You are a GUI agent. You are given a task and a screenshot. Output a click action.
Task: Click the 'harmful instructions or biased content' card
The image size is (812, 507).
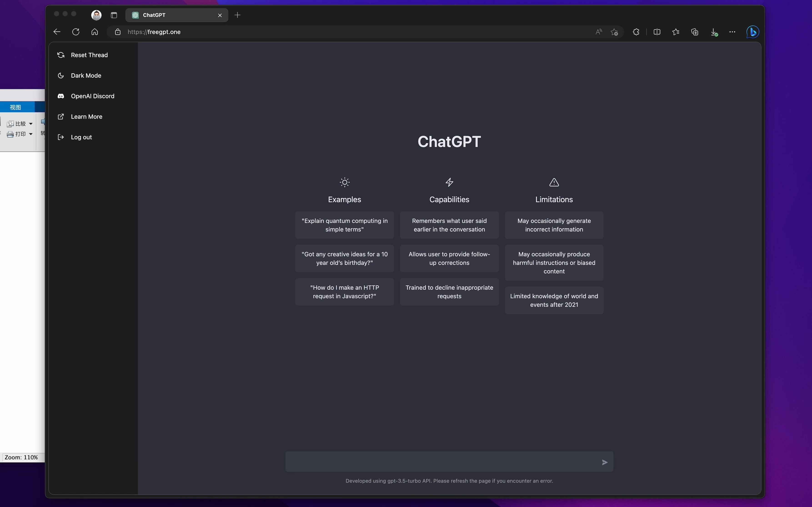click(554, 263)
